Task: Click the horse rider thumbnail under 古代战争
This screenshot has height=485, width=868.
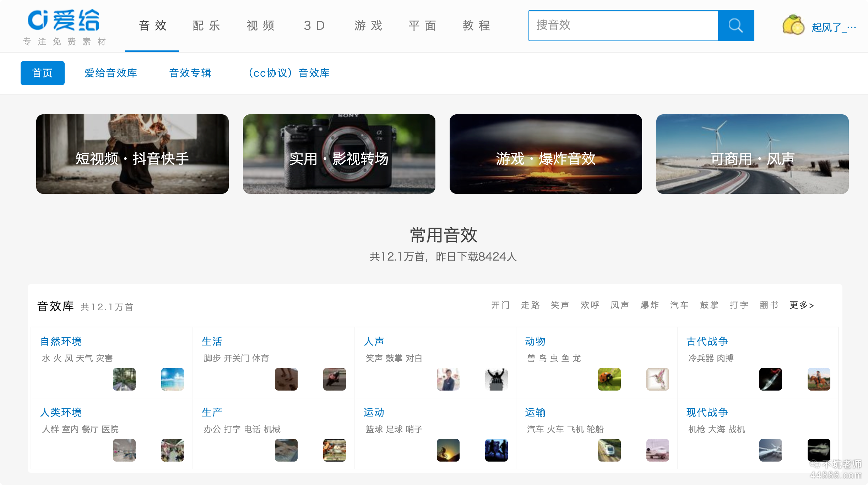Action: pos(819,379)
